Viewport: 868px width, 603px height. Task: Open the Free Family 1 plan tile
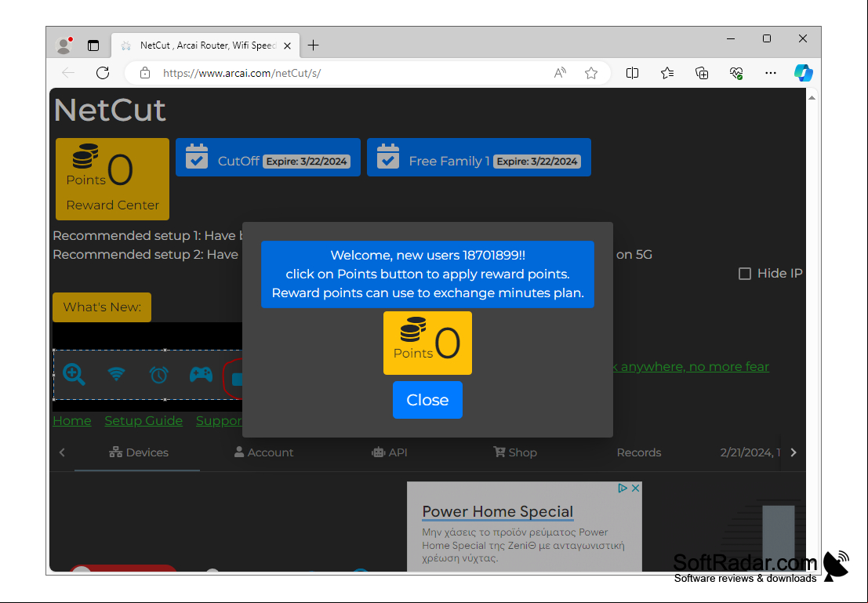[479, 158]
